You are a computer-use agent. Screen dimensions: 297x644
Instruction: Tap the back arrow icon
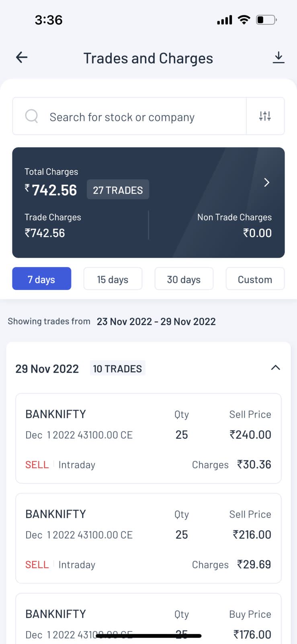point(22,58)
